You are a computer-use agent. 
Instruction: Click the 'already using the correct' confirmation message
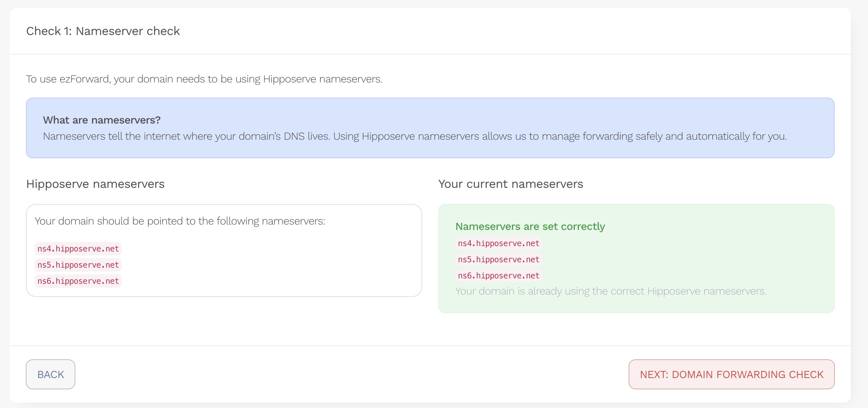coord(611,291)
